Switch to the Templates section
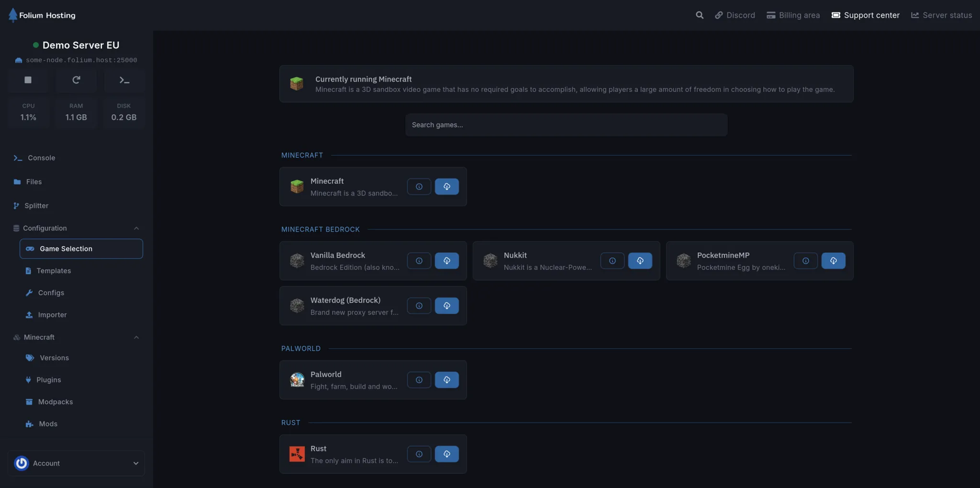Viewport: 980px width, 488px height. coord(54,271)
